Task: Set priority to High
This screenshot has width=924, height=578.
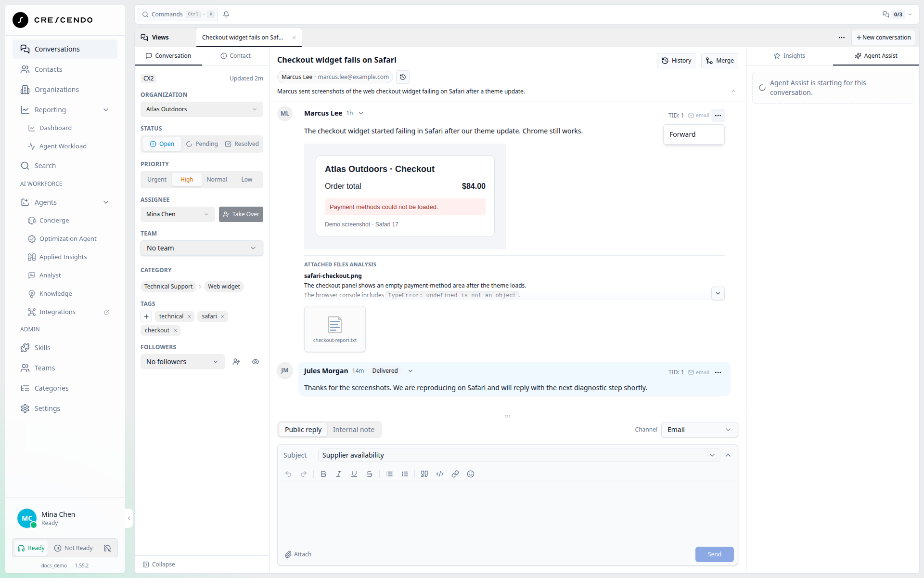Action: tap(187, 180)
